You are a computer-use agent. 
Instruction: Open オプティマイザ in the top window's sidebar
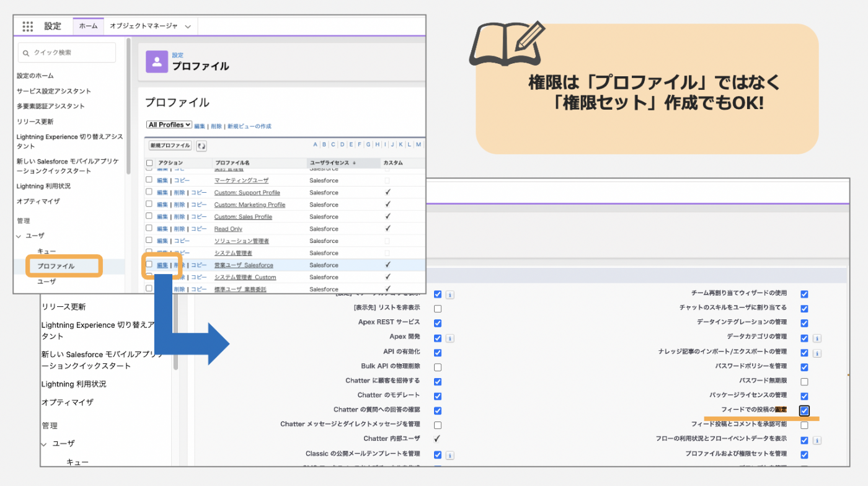38,201
